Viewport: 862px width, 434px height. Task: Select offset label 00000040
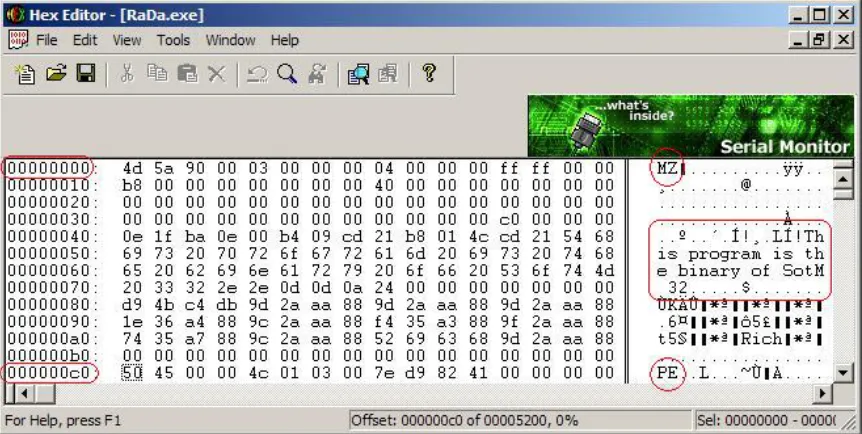[x=48, y=237]
